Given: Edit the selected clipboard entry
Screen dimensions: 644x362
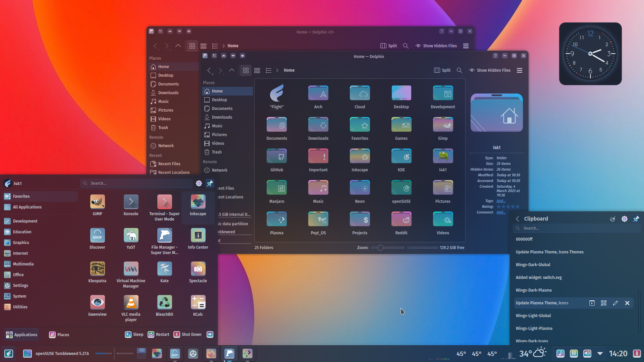Looking at the screenshot, I should (x=615, y=303).
